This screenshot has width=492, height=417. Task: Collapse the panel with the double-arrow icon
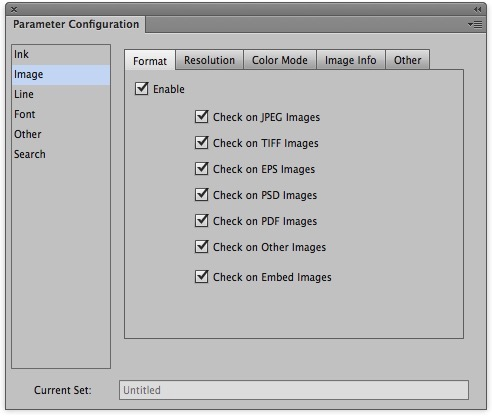(478, 9)
